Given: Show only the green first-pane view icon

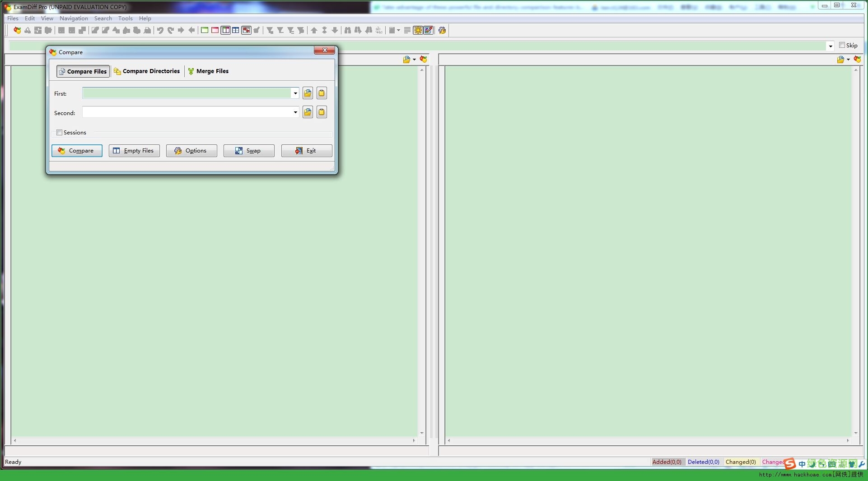Looking at the screenshot, I should tap(205, 30).
